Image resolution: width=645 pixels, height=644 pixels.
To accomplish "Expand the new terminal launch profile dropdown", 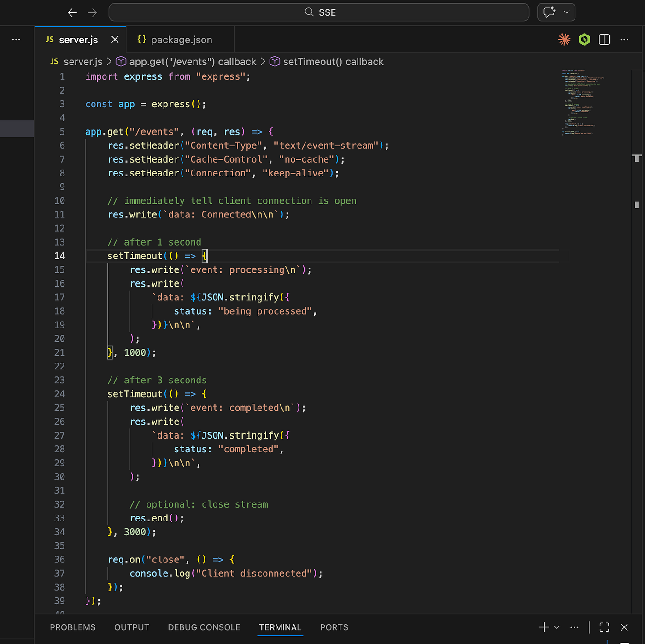I will [557, 627].
